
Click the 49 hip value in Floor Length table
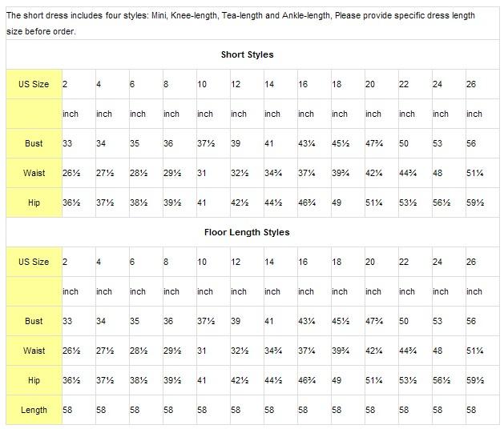coord(337,380)
